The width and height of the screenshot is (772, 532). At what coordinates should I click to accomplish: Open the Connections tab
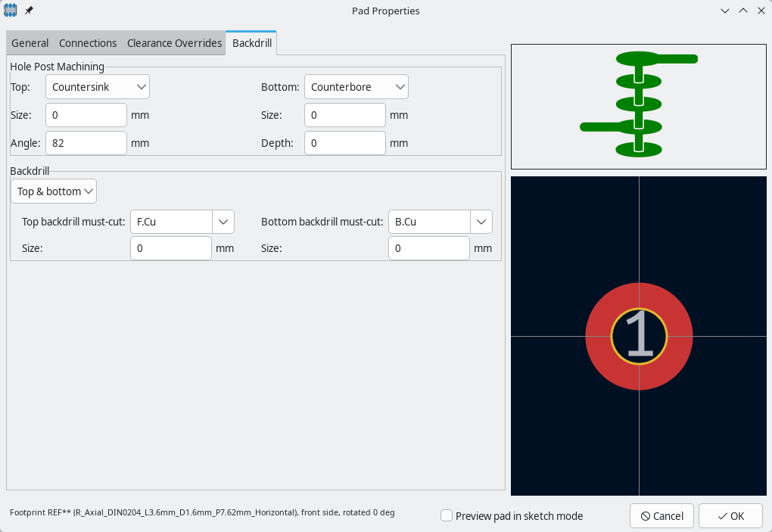pyautogui.click(x=88, y=43)
